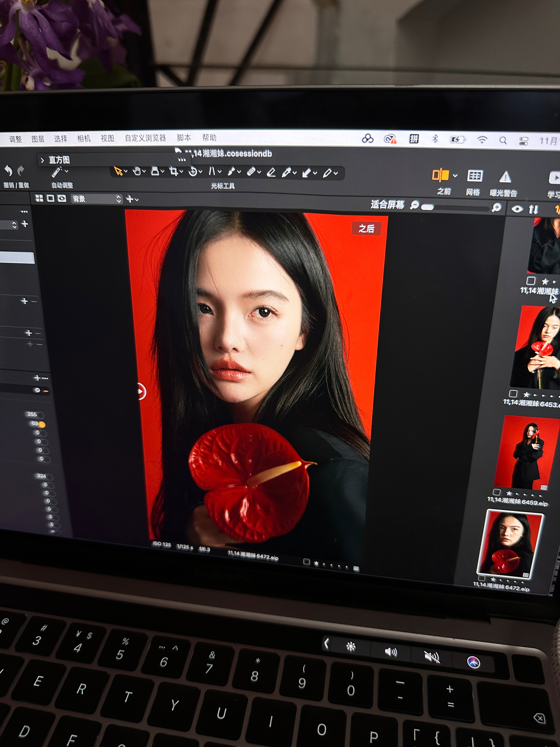Select the pointer cursor tool

coord(118,171)
